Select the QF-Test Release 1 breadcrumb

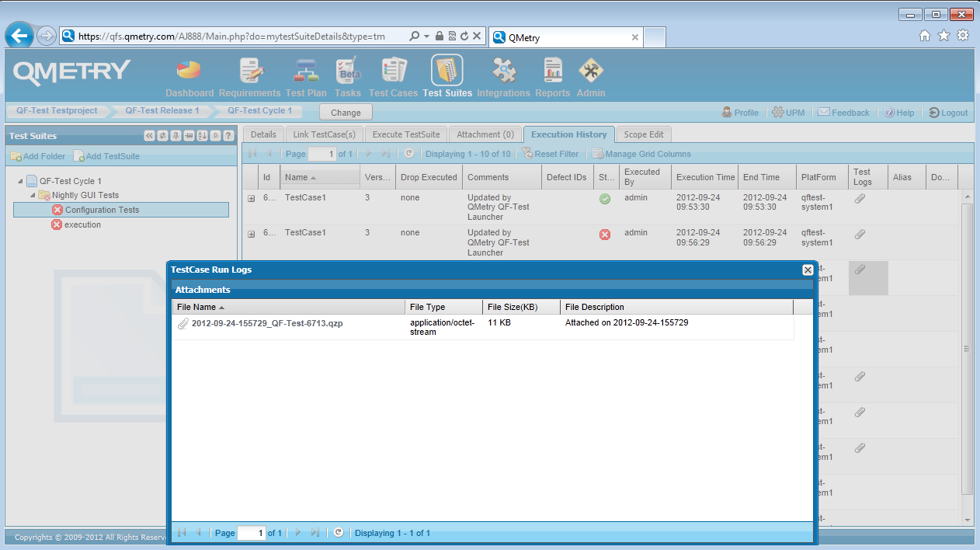(162, 111)
